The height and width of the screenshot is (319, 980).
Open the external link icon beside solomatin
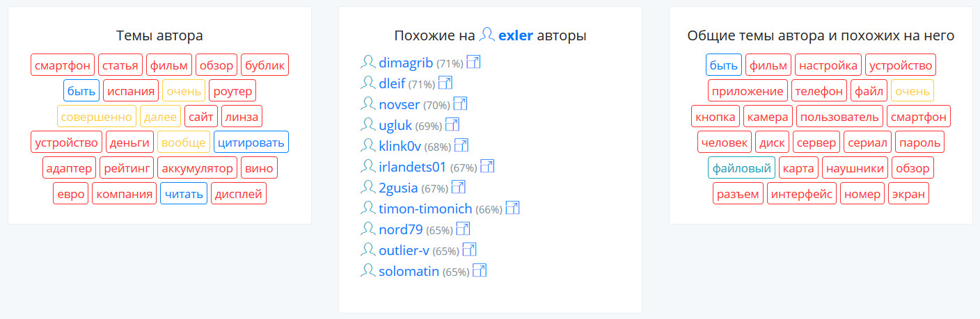coord(479,271)
